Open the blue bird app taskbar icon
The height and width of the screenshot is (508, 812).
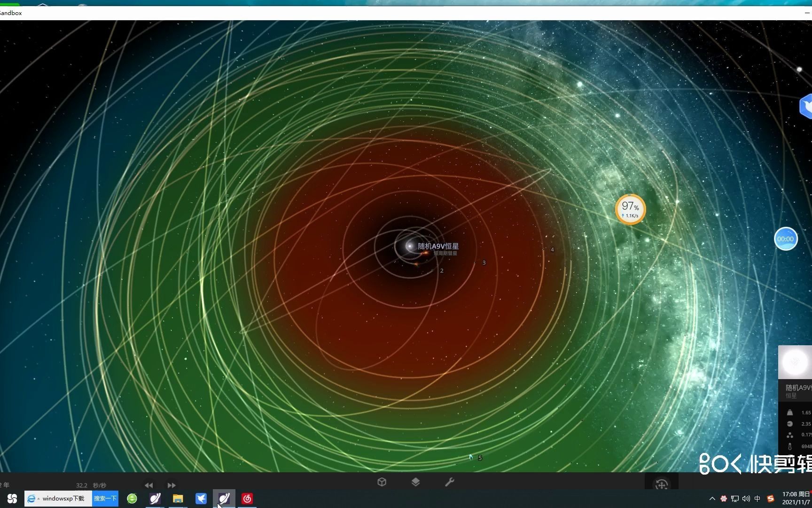tap(201, 499)
